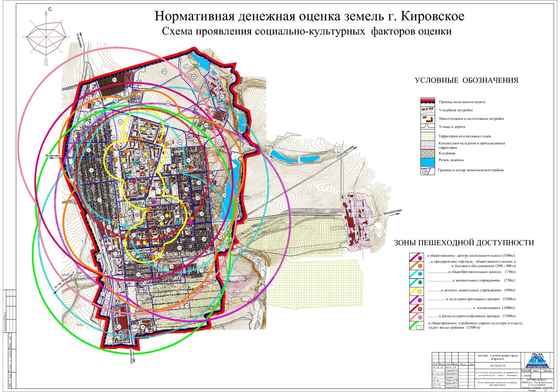
Task: Click the parks green arc legend symbol
Action: point(416,326)
